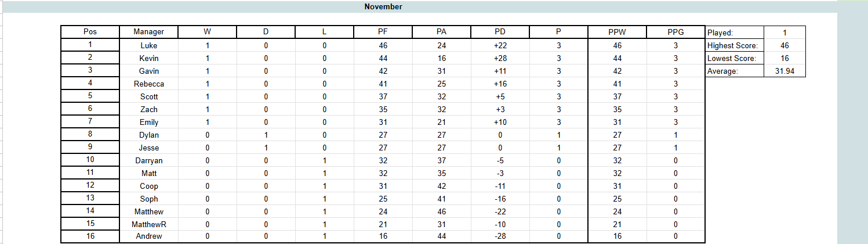The width and height of the screenshot is (868, 244).
Task: Click the Manager column header
Action: 148,32
